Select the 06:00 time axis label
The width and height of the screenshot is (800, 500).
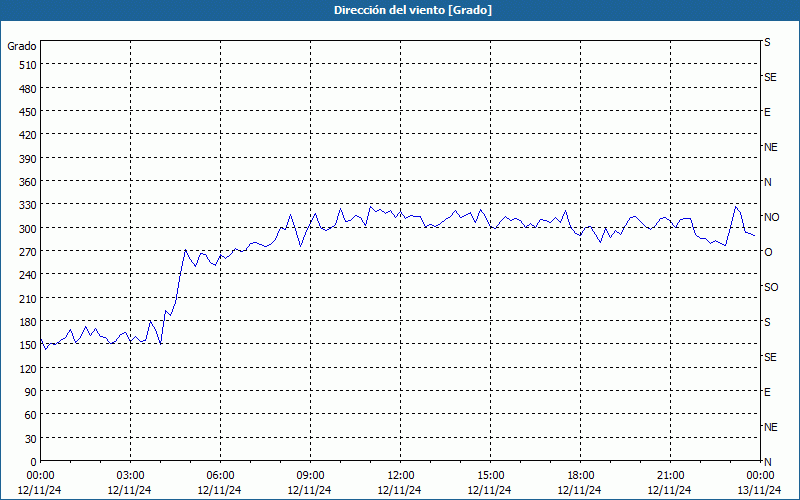pyautogui.click(x=220, y=476)
